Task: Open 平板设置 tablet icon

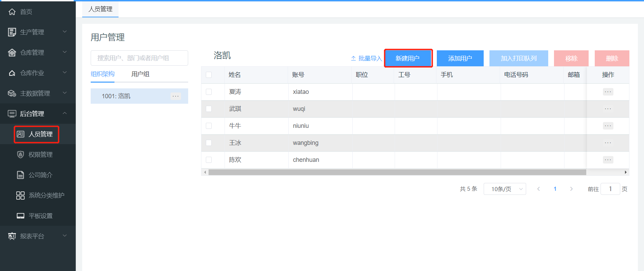Action: (20, 216)
